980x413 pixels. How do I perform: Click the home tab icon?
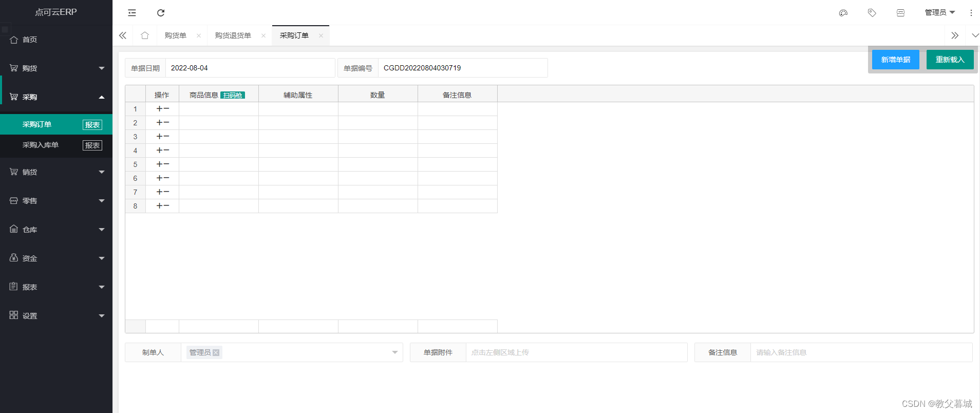pos(145,35)
